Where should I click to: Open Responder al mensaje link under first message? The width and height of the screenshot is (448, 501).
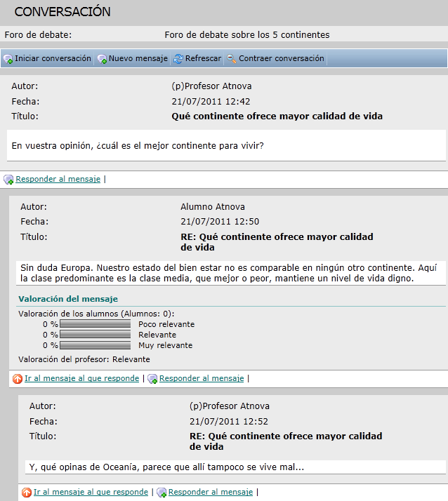pyautogui.click(x=58, y=179)
